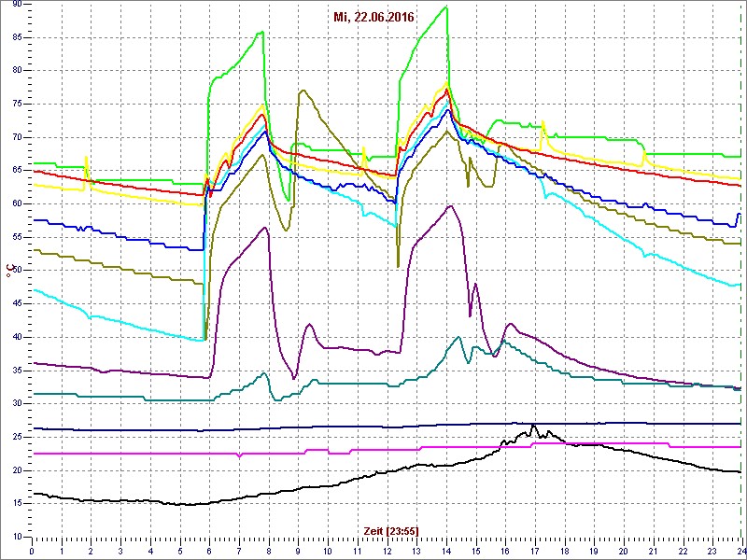
Task: Pick hour 3 on the time axis
Action: coord(120,551)
